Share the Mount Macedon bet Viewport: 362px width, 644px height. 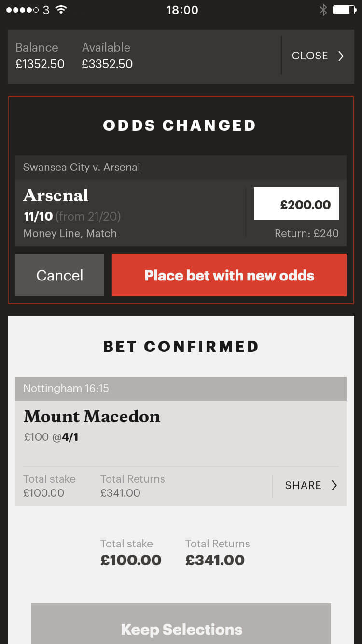310,486
